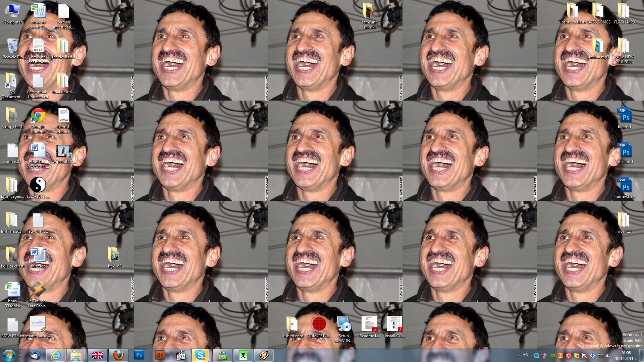Image resolution: width=644 pixels, height=362 pixels.
Task: Select the 'work 15' folder
Action: pyautogui.click(x=624, y=223)
